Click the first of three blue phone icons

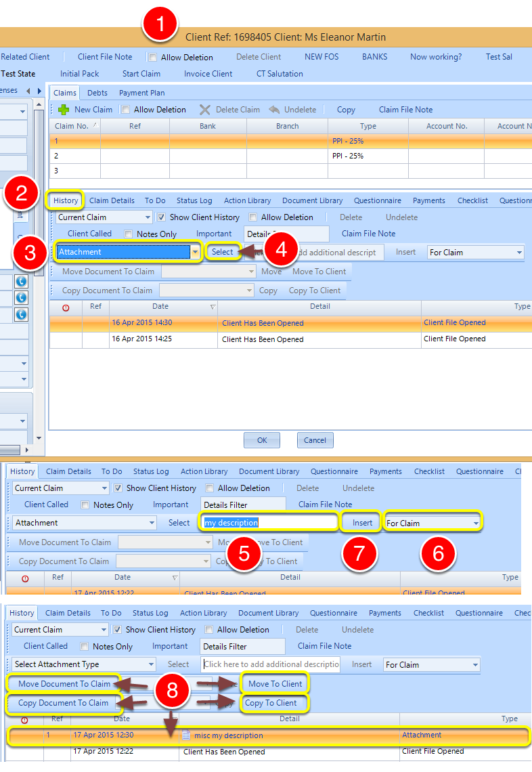[x=21, y=281]
